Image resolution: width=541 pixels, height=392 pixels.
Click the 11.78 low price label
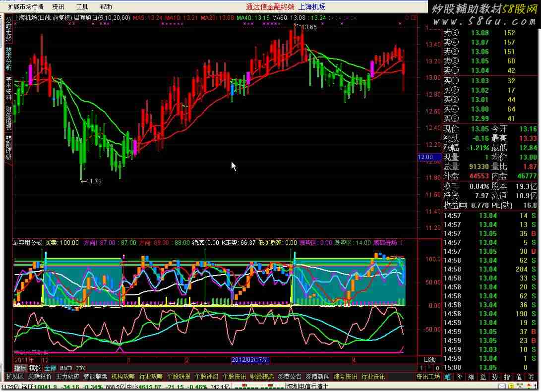click(x=94, y=181)
